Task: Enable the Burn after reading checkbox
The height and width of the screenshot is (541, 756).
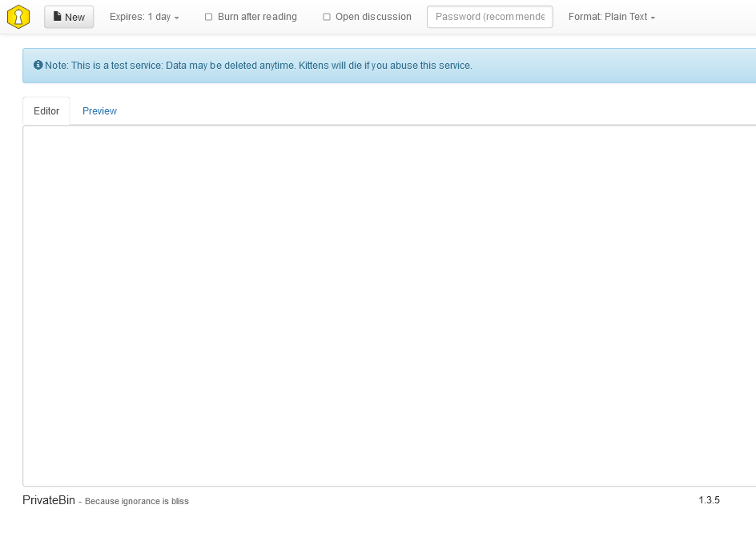Action: click(208, 17)
